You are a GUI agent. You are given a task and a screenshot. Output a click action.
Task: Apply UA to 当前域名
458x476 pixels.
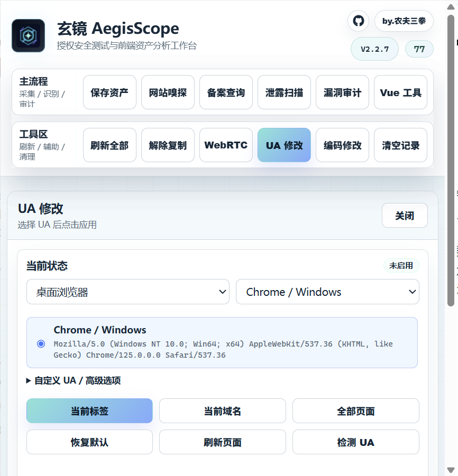tap(223, 410)
